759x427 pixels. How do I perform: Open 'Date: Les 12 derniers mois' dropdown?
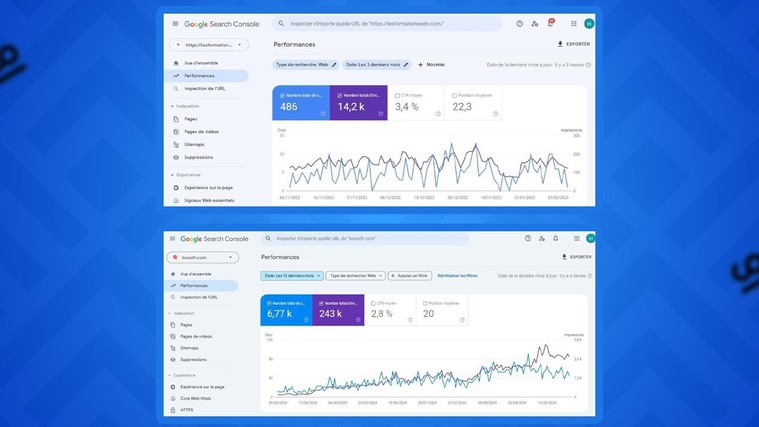[292, 276]
